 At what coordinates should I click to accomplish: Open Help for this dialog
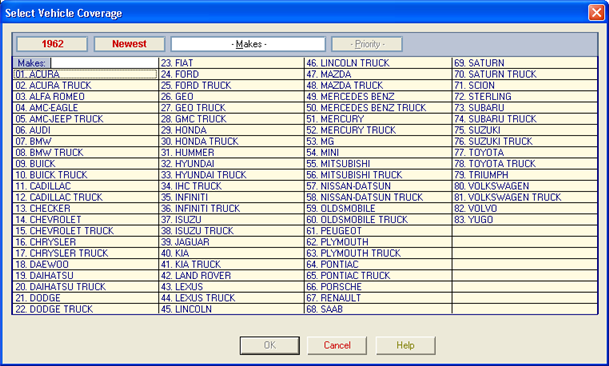pyautogui.click(x=405, y=345)
